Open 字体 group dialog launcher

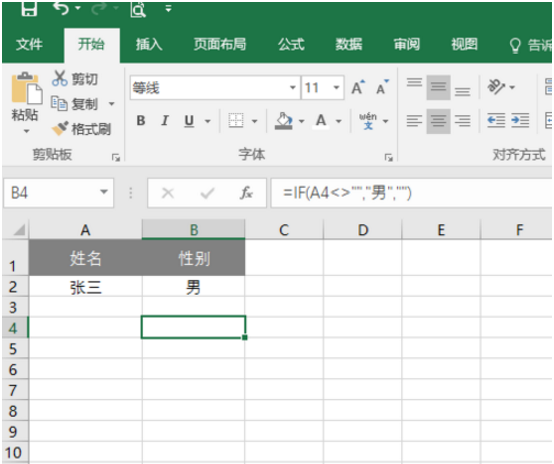389,158
